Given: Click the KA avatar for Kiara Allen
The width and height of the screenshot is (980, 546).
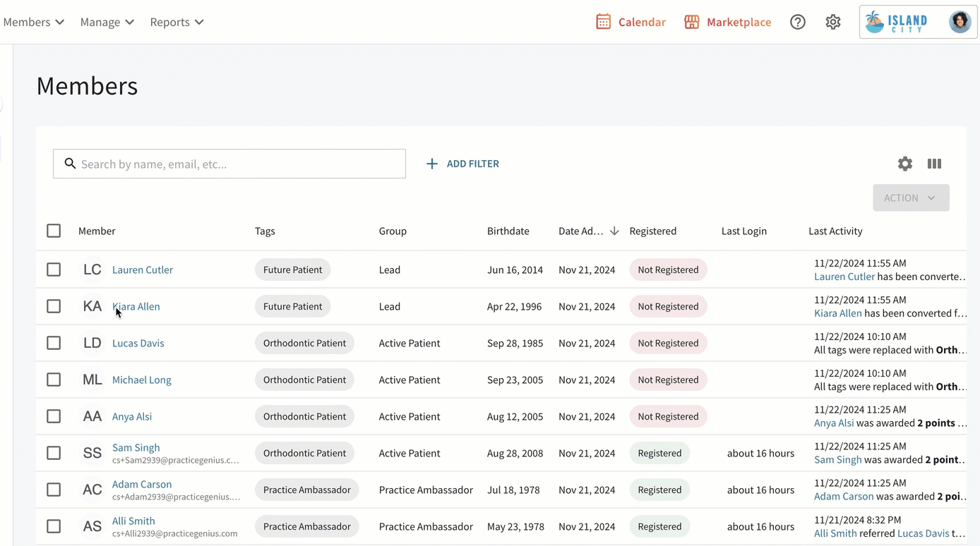Looking at the screenshot, I should [x=92, y=306].
